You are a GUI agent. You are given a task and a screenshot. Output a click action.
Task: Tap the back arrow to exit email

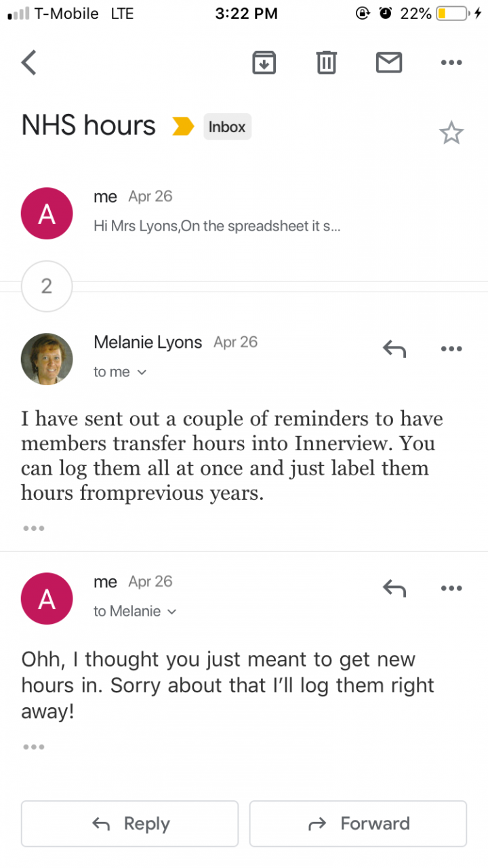(x=28, y=62)
